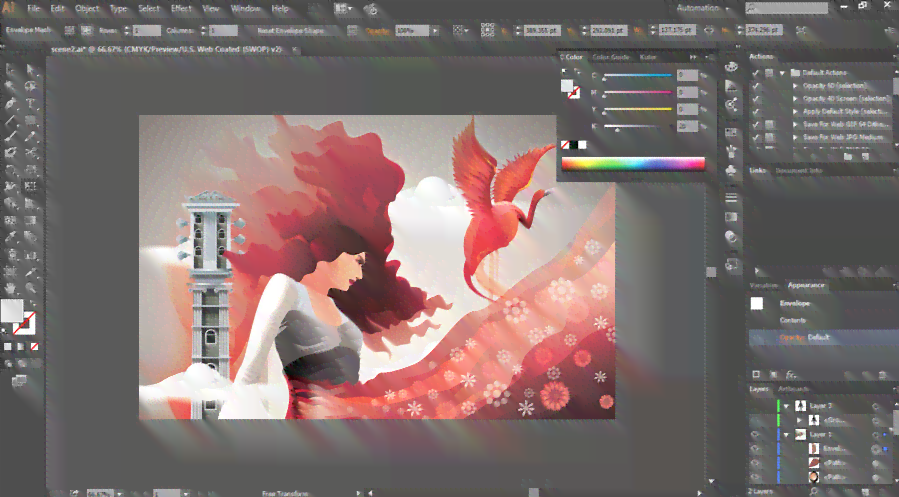Select the Pencil tool
Viewport: 899px width, 497px height.
click(31, 136)
